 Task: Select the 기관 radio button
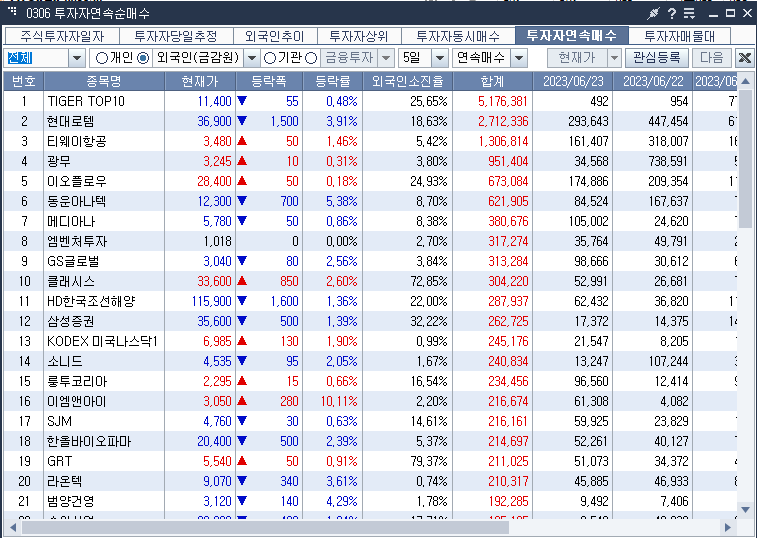click(x=270, y=58)
